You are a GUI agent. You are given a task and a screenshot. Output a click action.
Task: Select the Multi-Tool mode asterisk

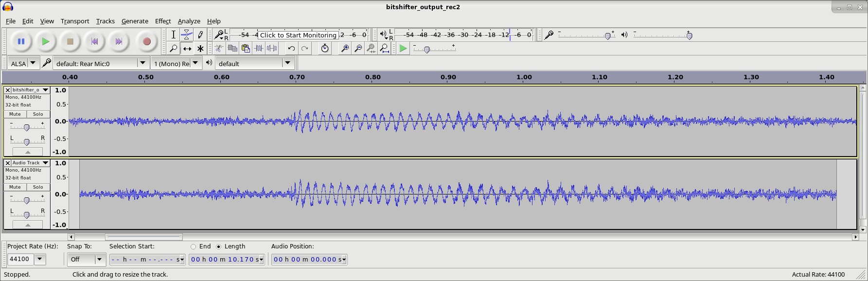pyautogui.click(x=200, y=49)
